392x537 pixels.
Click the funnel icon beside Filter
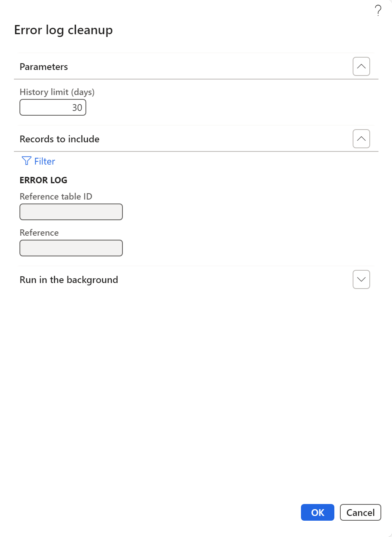click(x=26, y=161)
